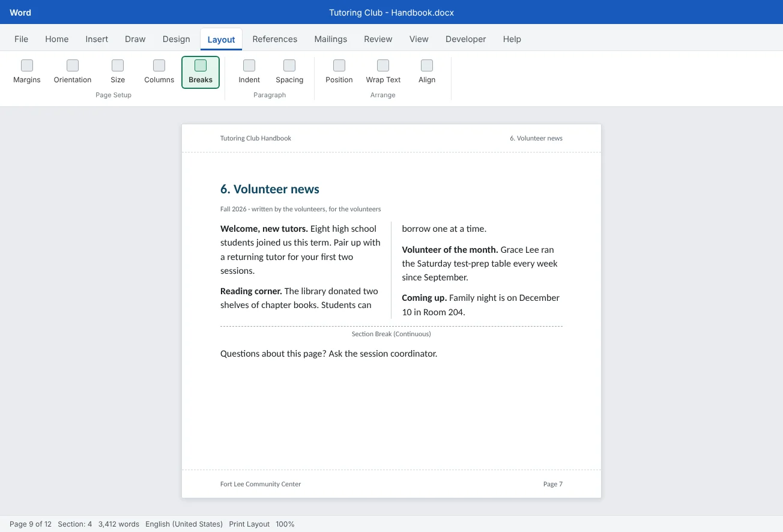The height and width of the screenshot is (532, 783).
Task: Open the Margins tool
Action: (27, 72)
